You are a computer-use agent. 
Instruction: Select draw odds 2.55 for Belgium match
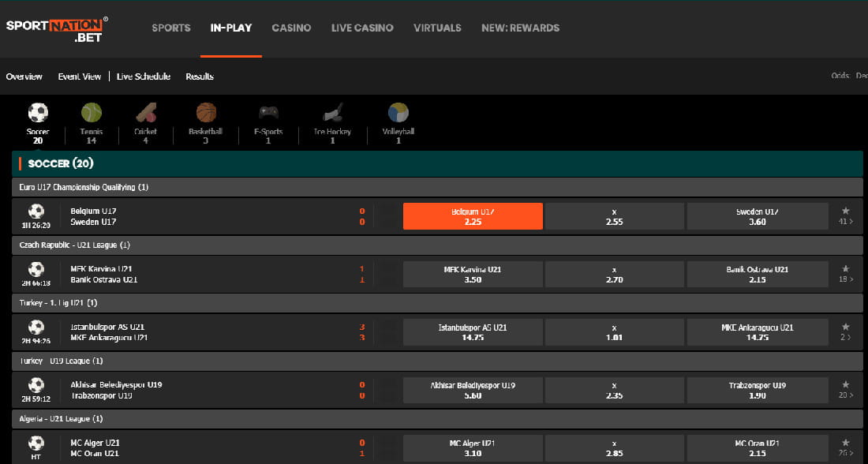(615, 216)
